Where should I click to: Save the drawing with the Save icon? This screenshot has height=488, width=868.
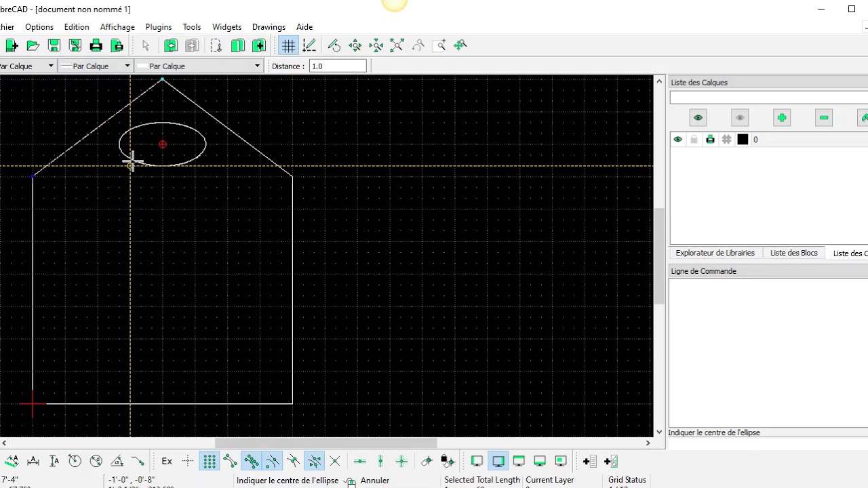[x=54, y=45]
